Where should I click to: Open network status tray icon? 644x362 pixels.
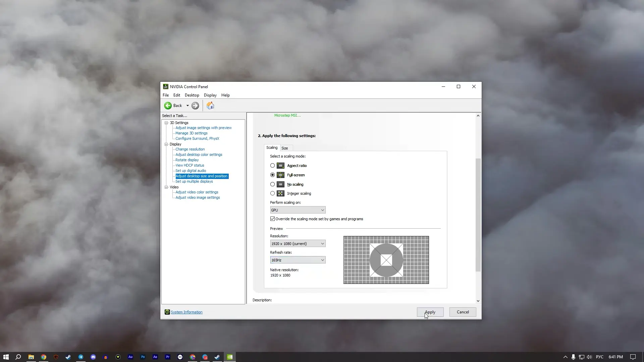[x=581, y=357]
